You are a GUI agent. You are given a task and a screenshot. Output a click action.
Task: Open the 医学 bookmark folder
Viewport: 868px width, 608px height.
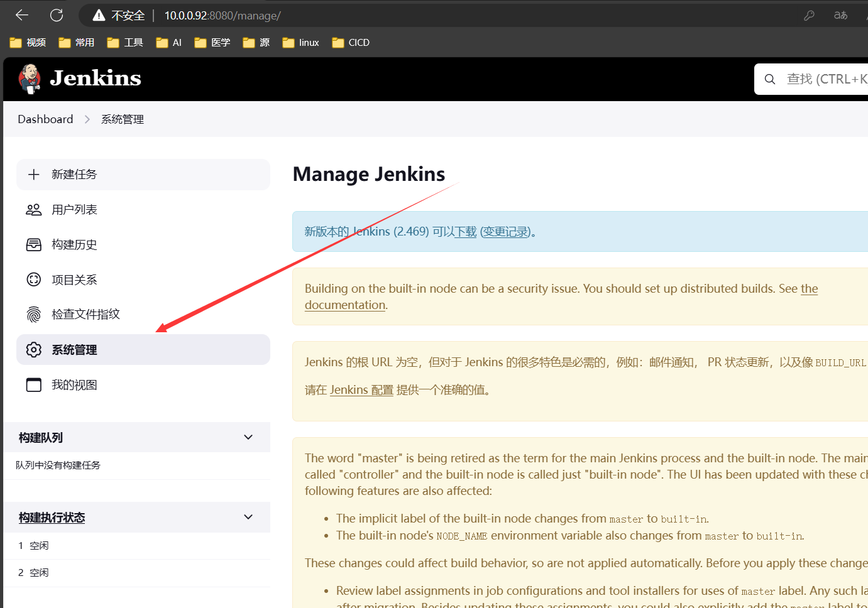(x=212, y=43)
